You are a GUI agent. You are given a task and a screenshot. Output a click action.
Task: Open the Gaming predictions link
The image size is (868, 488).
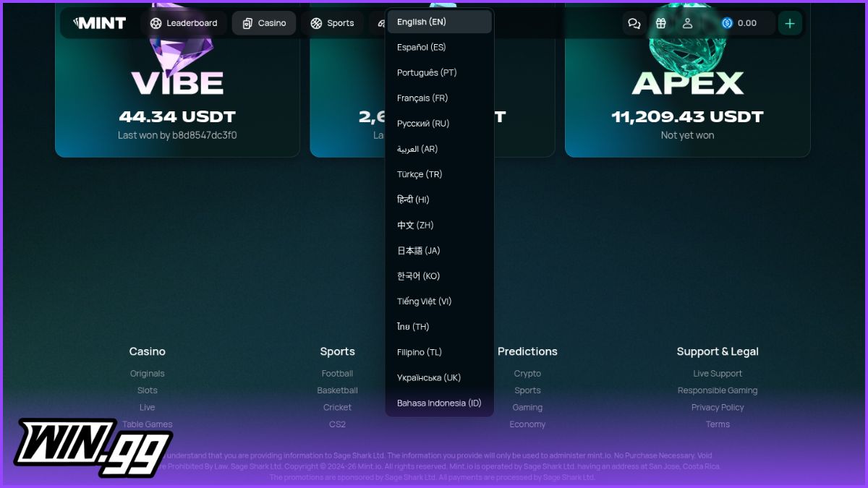point(527,408)
